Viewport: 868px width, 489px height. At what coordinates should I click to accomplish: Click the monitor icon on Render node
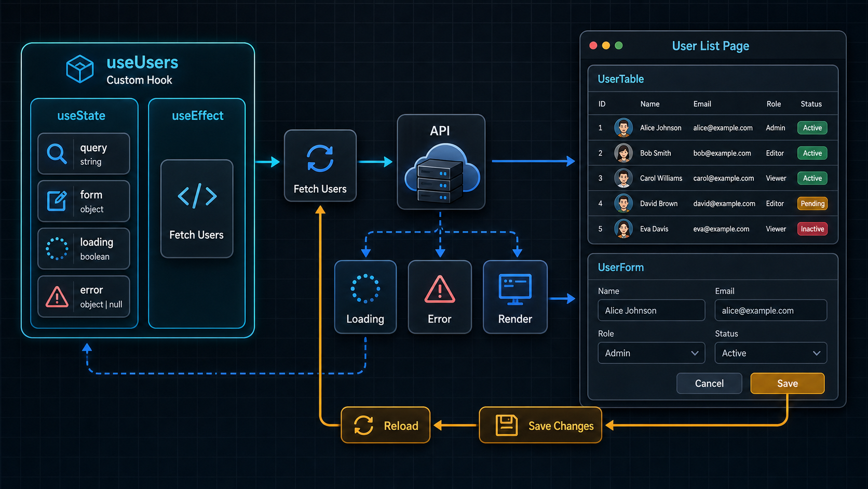pos(515,289)
